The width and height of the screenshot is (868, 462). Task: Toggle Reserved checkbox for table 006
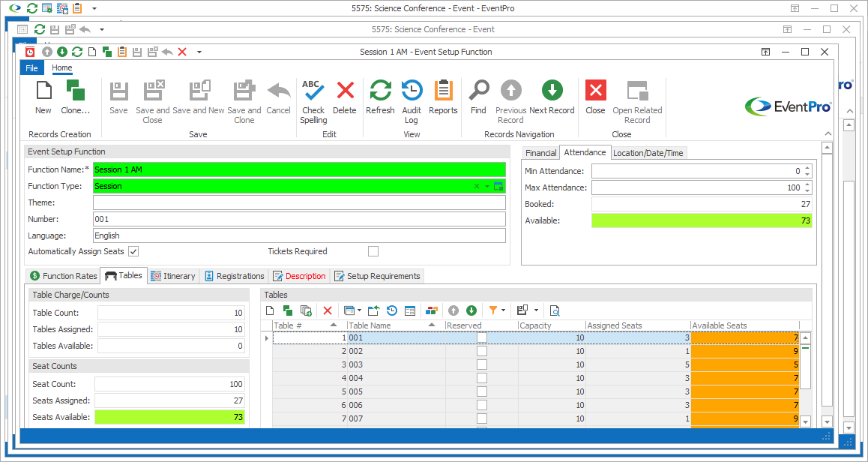tap(482, 405)
